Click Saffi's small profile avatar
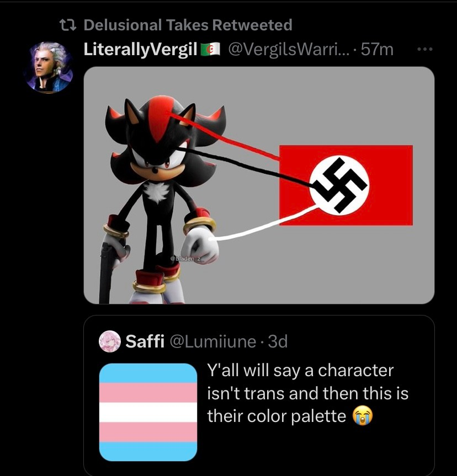 (x=109, y=341)
